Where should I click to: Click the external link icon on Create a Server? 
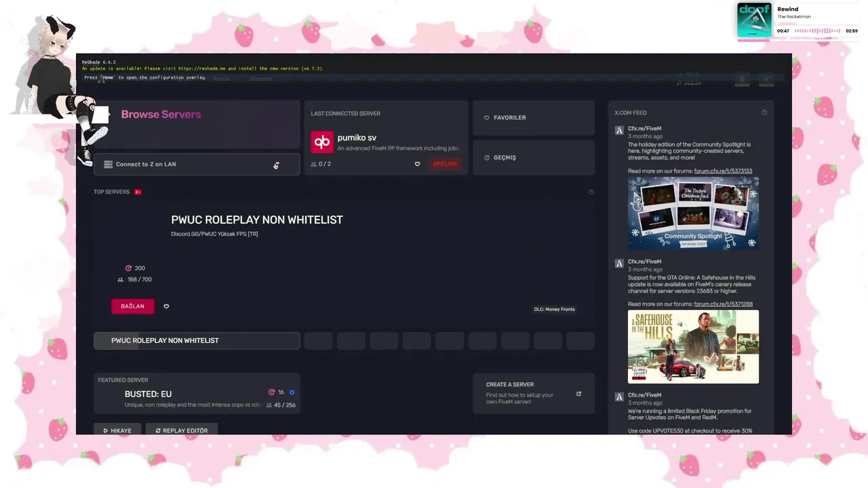[x=578, y=394]
